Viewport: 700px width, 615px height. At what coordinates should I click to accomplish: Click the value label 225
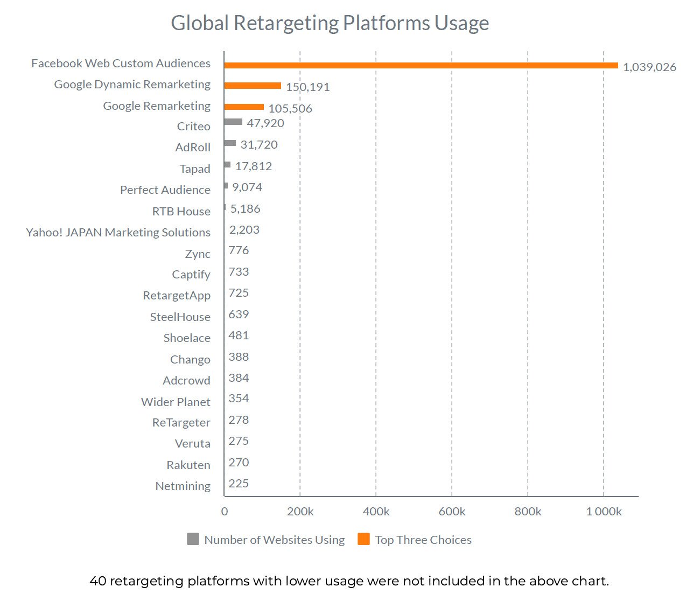pos(239,484)
